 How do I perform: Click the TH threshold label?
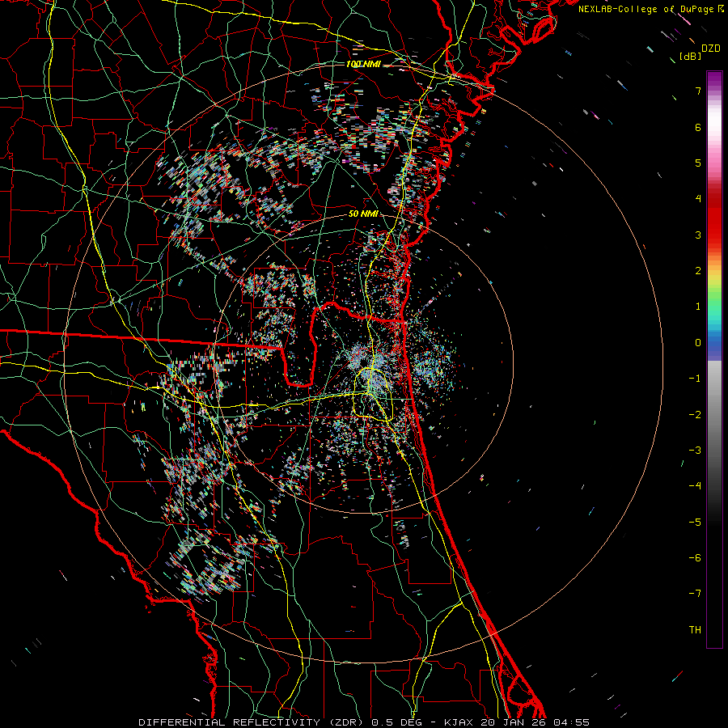coord(695,630)
